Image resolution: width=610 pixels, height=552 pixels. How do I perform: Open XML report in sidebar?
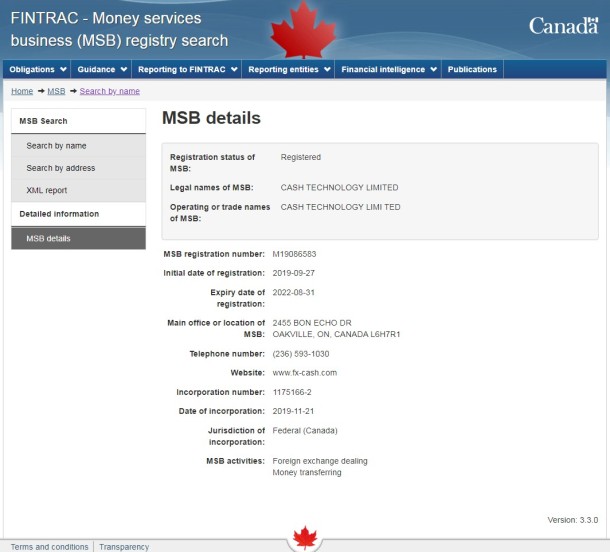tap(79, 190)
